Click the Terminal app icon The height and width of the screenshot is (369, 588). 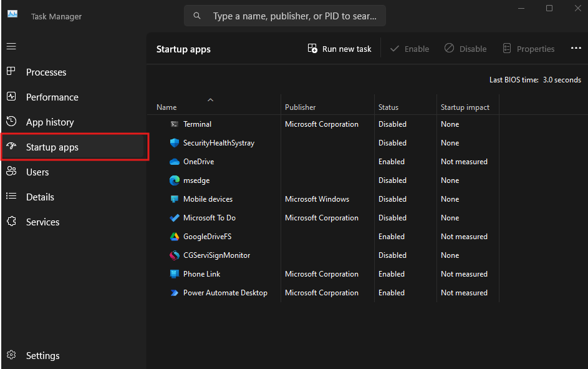click(x=175, y=124)
